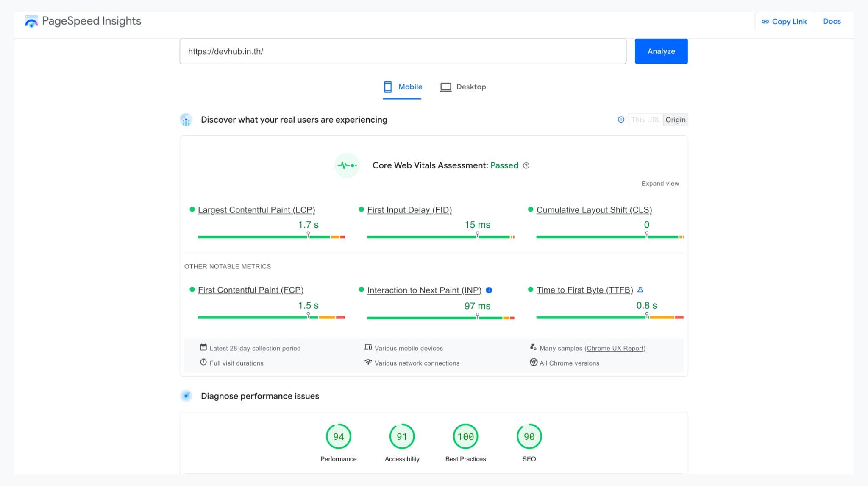Click the mobile phone icon in Mobile tab
This screenshot has width=868, height=486.
pyautogui.click(x=388, y=87)
